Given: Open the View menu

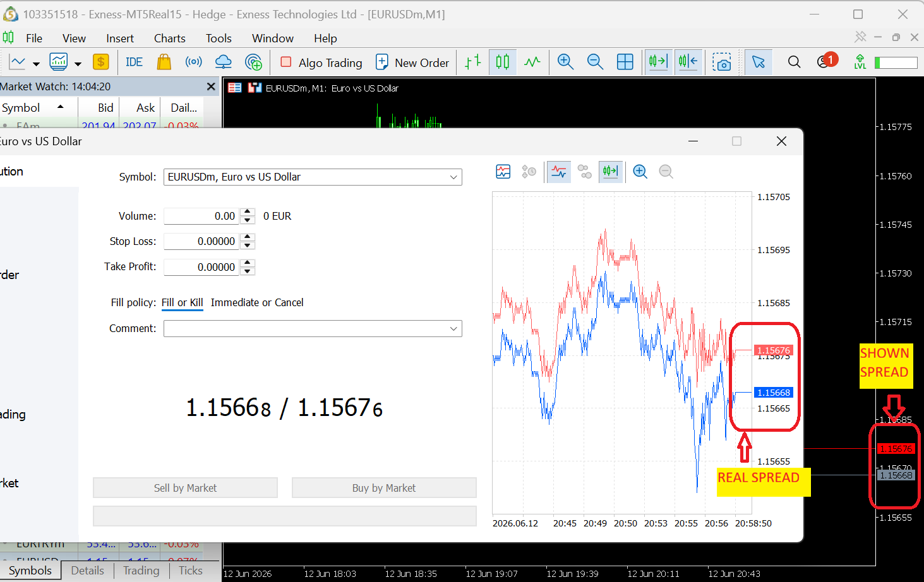Looking at the screenshot, I should coord(74,39).
